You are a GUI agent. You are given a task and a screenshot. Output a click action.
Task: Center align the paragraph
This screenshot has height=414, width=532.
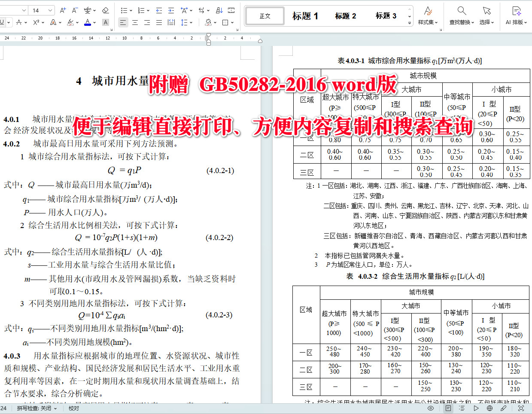[135, 22]
